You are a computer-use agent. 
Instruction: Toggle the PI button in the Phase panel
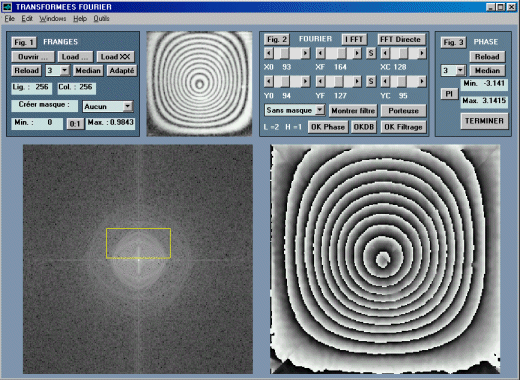(449, 94)
